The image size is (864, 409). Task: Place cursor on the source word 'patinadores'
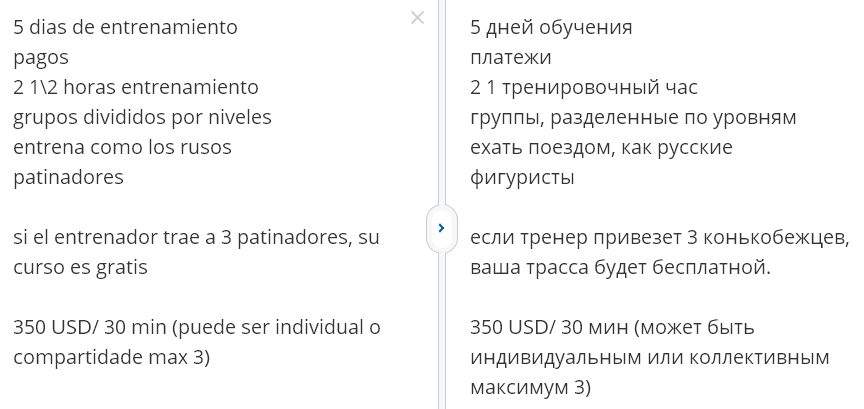(68, 177)
